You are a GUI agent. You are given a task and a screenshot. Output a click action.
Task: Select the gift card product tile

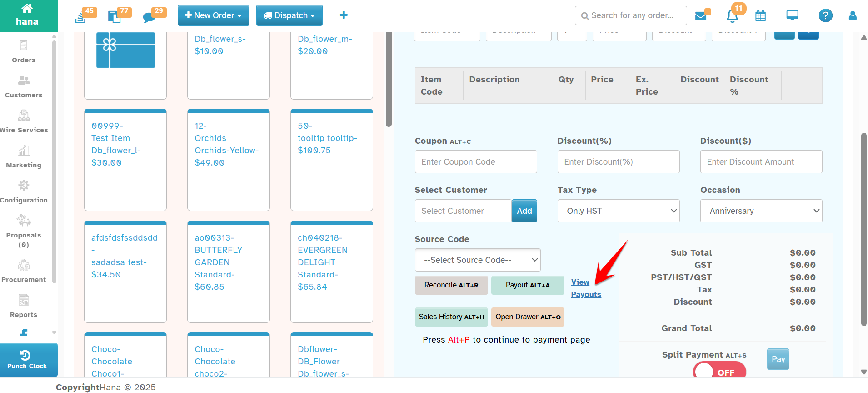click(x=125, y=65)
